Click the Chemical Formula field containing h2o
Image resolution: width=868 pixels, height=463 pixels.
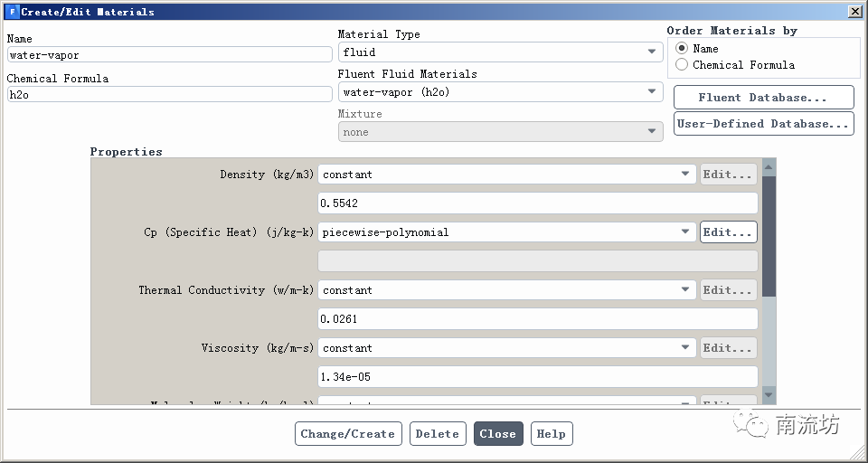tap(169, 94)
